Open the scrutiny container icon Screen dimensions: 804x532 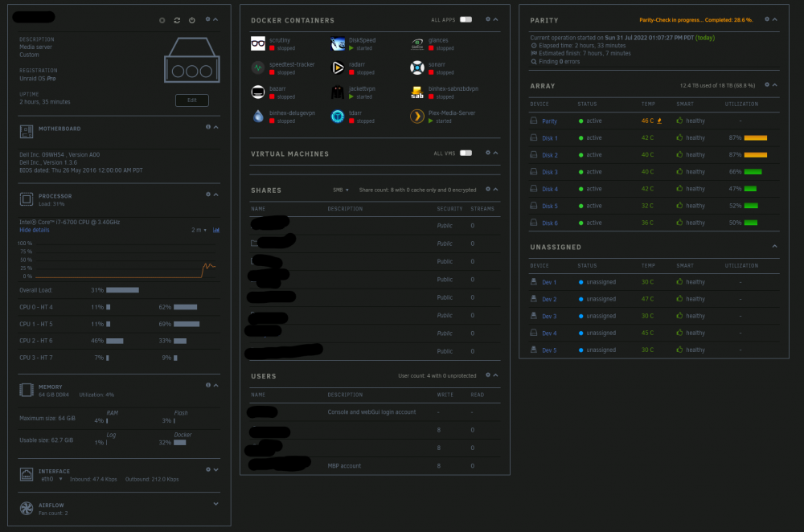(258, 43)
